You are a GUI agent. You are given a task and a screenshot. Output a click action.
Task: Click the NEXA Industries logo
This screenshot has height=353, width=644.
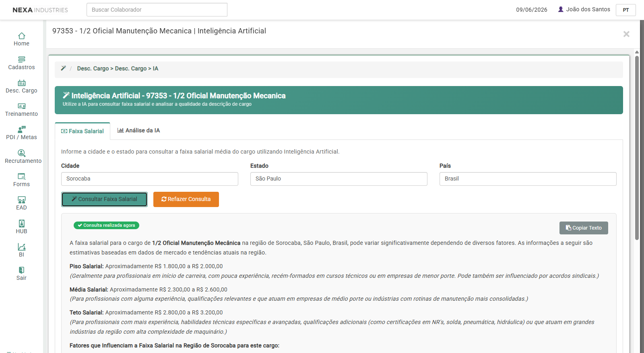click(40, 10)
